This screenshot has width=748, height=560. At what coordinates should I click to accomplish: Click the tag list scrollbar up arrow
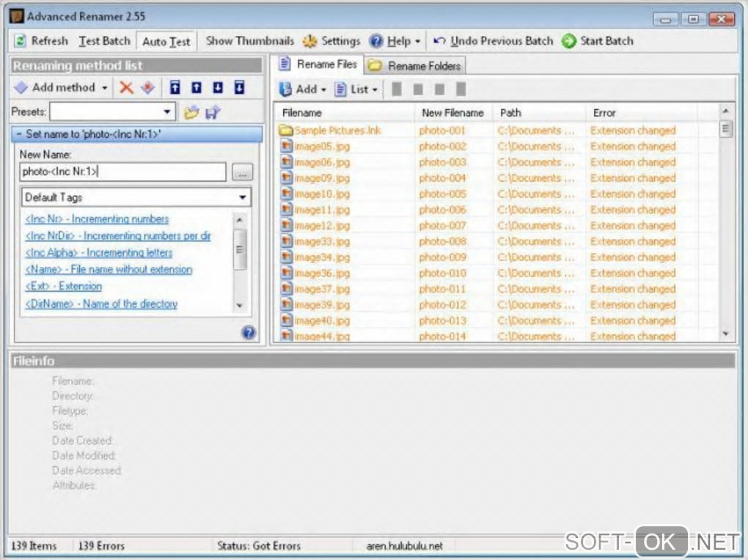240,220
